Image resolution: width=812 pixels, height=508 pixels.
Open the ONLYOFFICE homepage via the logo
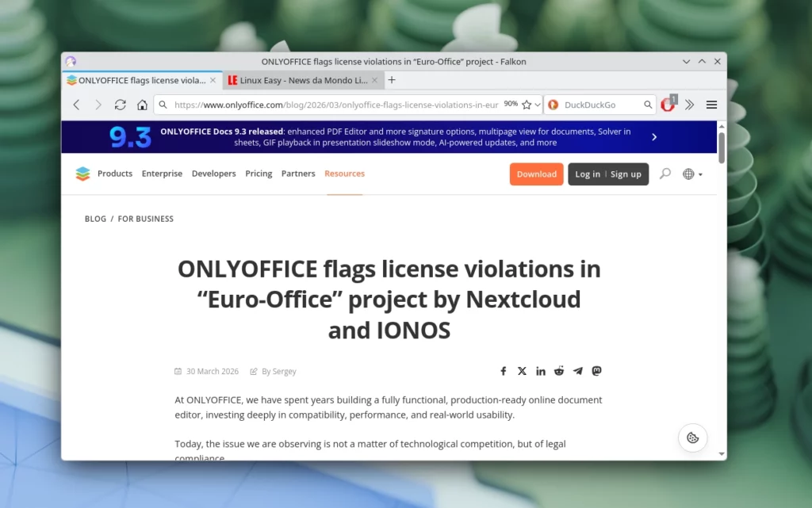(82, 174)
